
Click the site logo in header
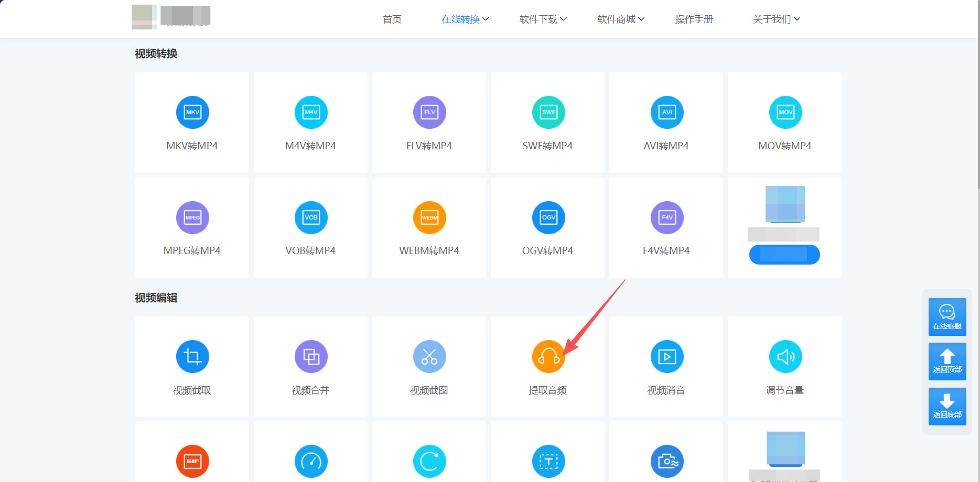pos(171,17)
